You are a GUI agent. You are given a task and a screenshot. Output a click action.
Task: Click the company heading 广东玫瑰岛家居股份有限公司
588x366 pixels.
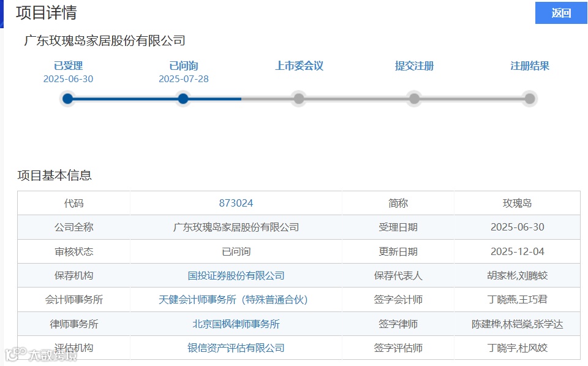click(105, 40)
